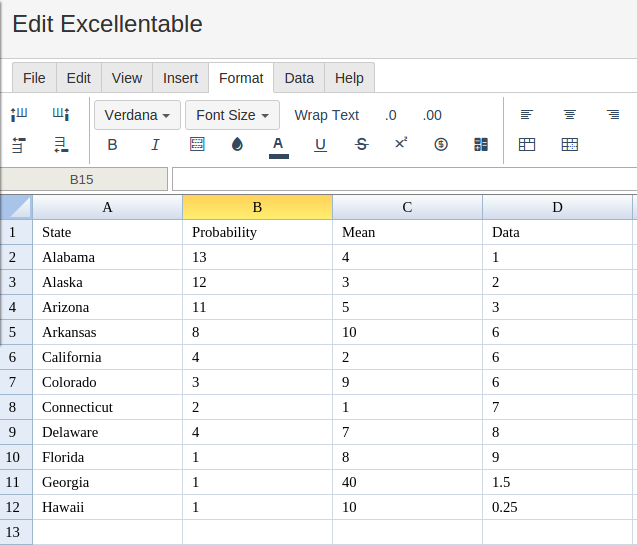637x545 pixels.
Task: Click the center align icon
Action: [x=570, y=115]
